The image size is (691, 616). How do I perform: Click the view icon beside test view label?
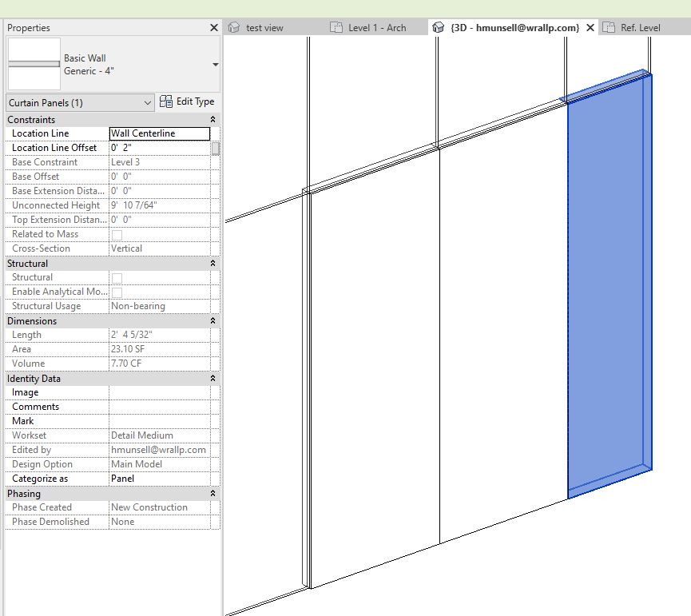pos(232,26)
